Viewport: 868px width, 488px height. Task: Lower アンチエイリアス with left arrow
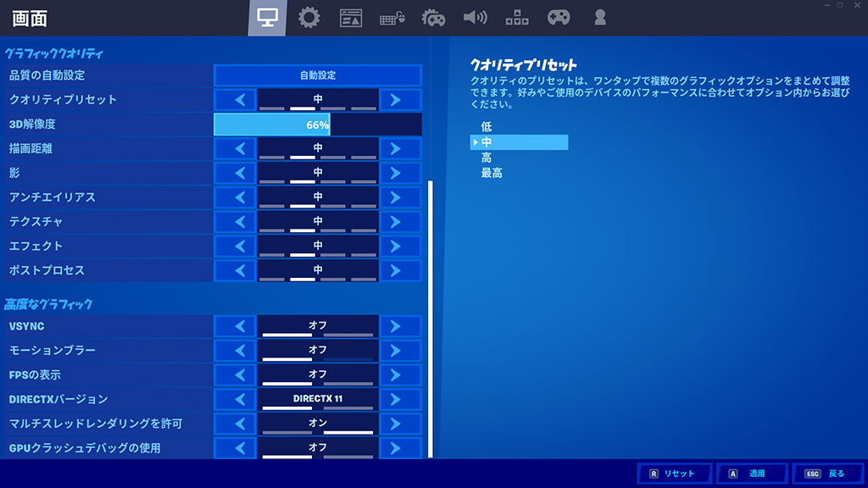click(x=236, y=197)
